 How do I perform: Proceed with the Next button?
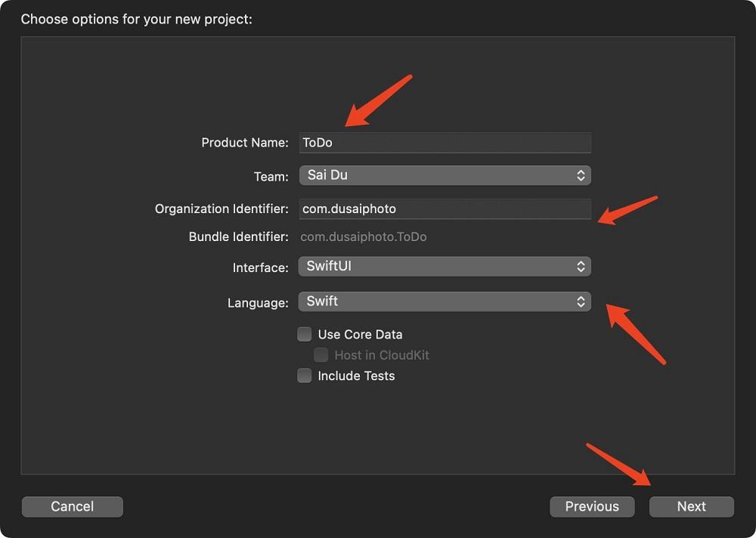click(x=692, y=507)
